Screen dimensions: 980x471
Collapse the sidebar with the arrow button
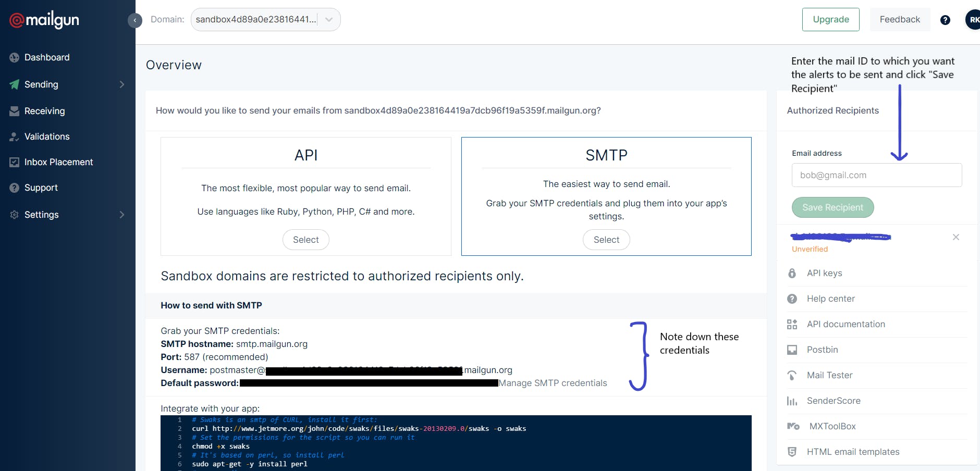pyautogui.click(x=135, y=20)
